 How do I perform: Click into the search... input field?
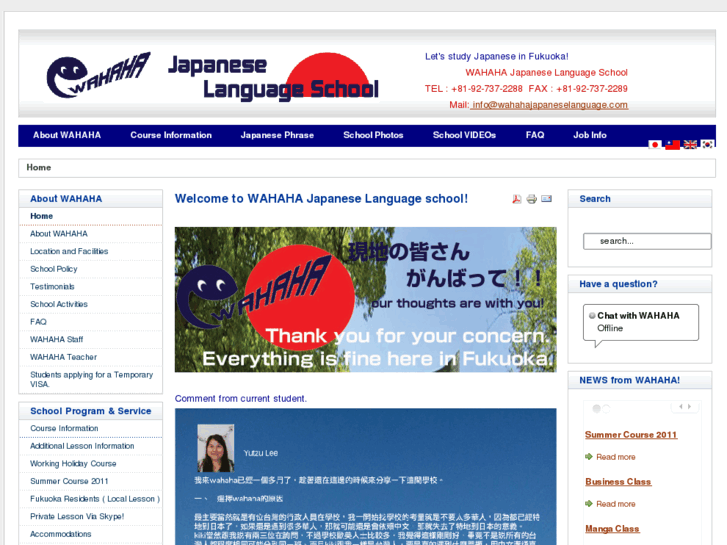(647, 241)
